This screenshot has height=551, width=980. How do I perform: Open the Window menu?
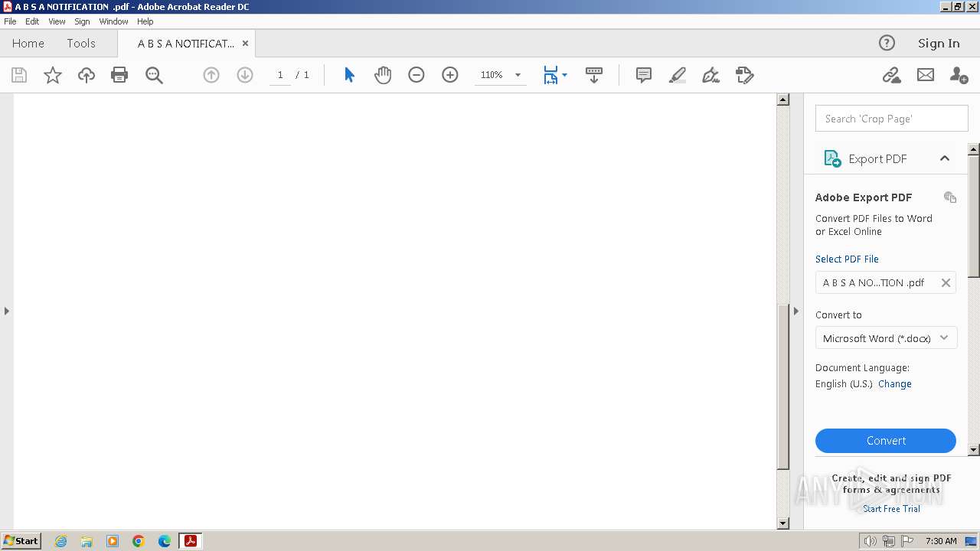coord(113,21)
